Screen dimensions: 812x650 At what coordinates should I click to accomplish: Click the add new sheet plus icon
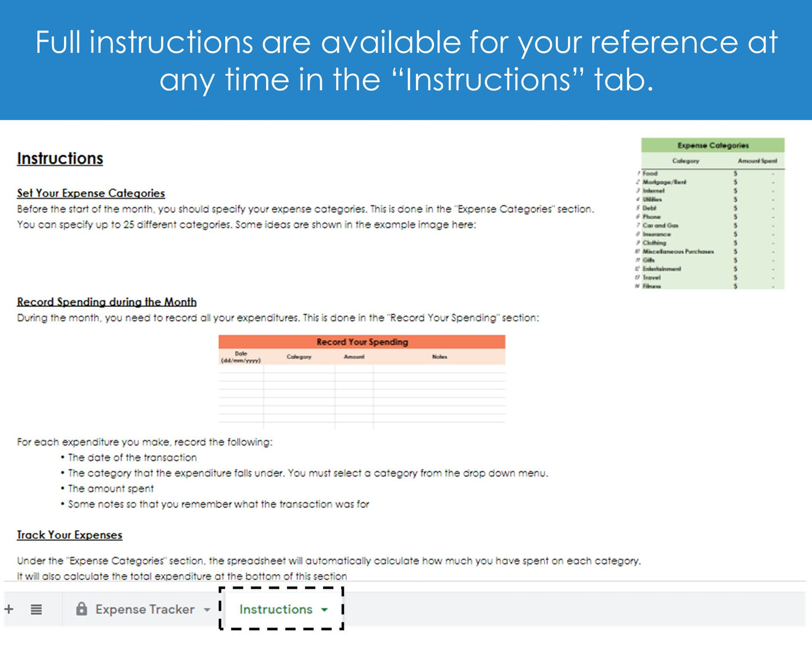[9, 609]
